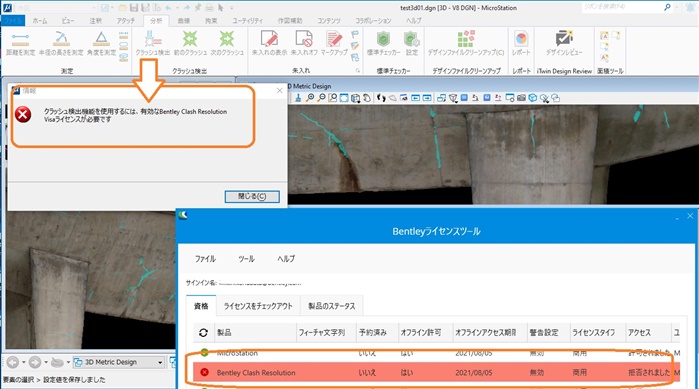Expand the undo history dropdown arrow

pyautogui.click(x=177, y=8)
